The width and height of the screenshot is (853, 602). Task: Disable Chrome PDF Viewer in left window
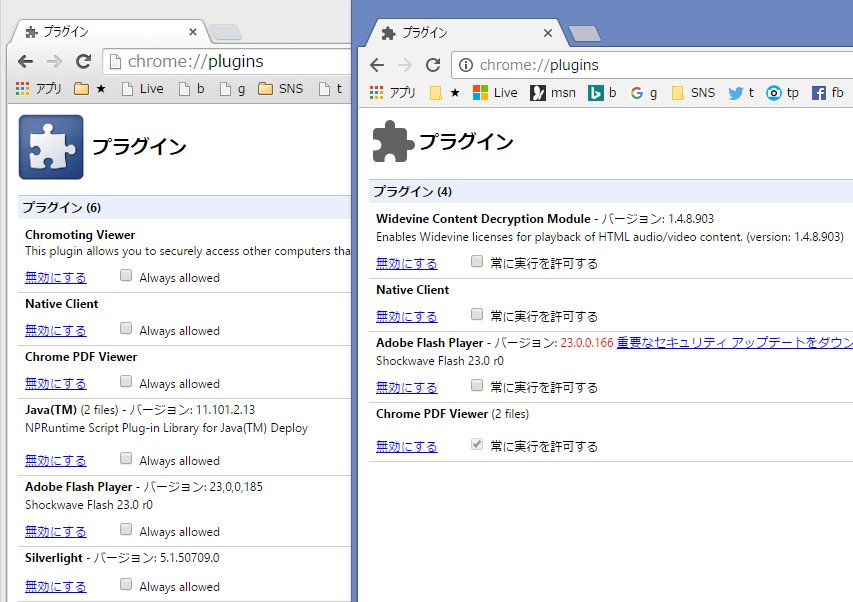55,384
